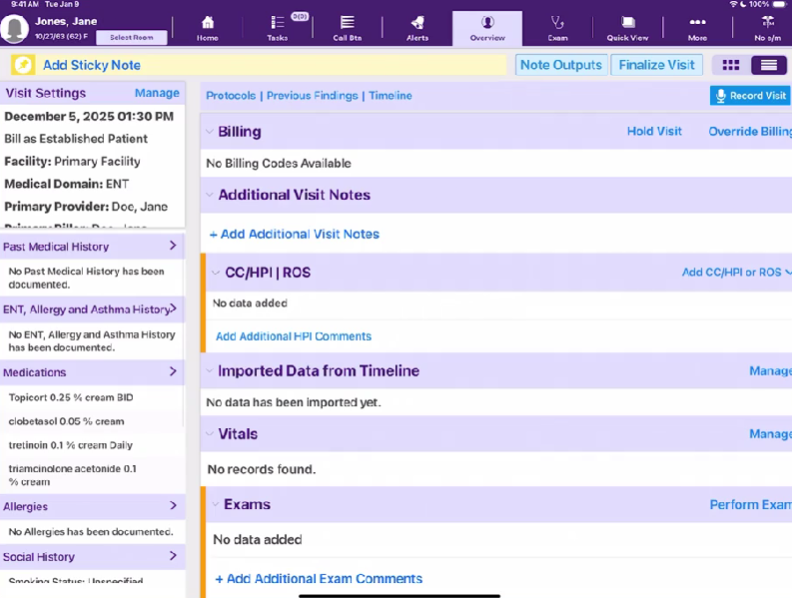Collapse the Billing section chevron
The height and width of the screenshot is (598, 792).
[210, 132]
